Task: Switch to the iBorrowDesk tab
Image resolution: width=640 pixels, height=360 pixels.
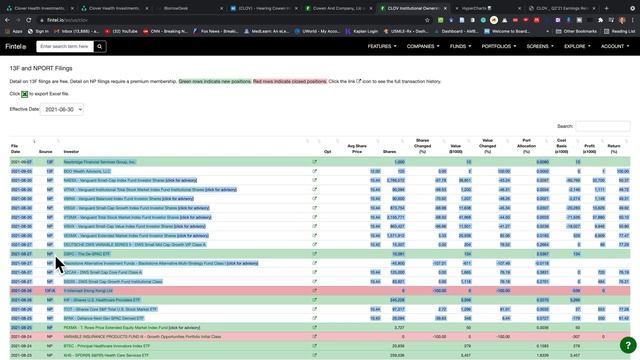Action: (x=189, y=8)
